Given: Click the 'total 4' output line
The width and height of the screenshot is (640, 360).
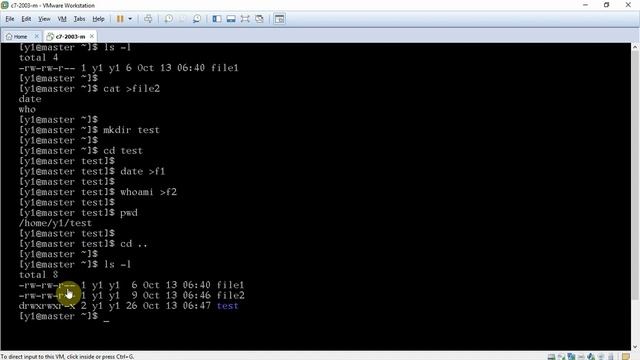Looking at the screenshot, I should (x=38, y=58).
